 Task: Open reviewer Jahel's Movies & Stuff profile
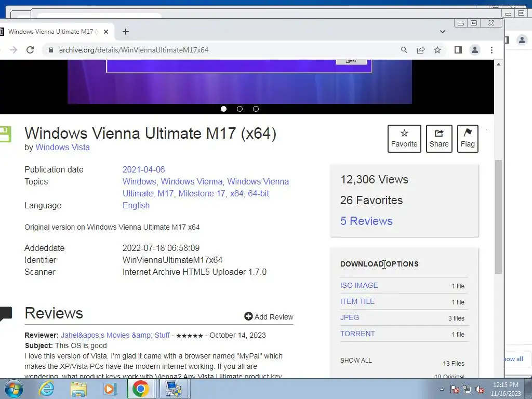coord(115,335)
